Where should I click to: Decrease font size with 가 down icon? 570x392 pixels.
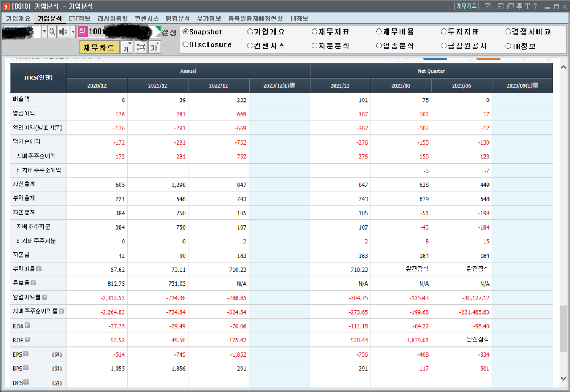tap(127, 47)
